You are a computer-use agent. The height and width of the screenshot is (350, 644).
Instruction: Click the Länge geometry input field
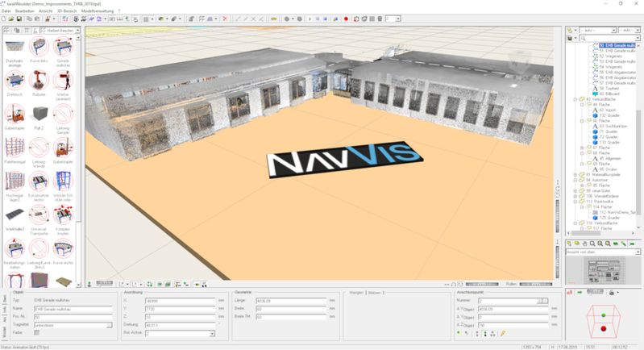[x=291, y=301]
